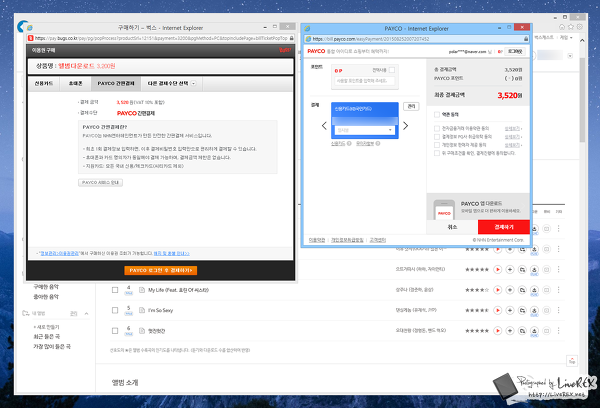Click 가장 많이 들은 곡 in sidebar
Viewport: 600px width, 408px height.
click(52, 346)
